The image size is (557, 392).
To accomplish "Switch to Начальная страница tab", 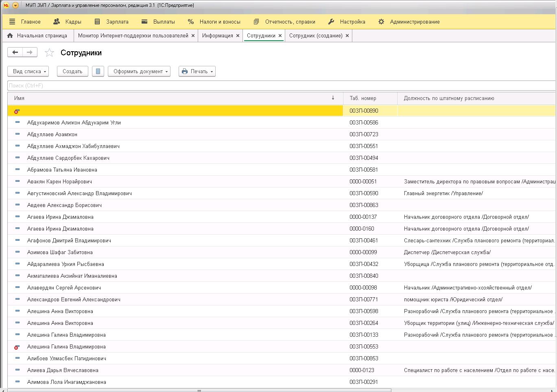I will [37, 36].
